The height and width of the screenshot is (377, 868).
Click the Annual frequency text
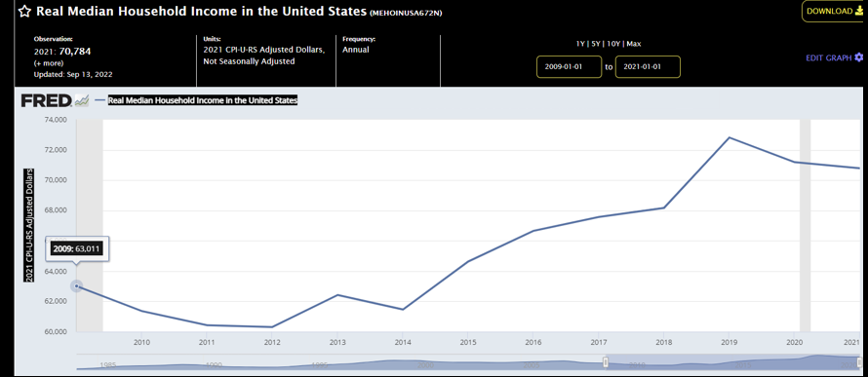tap(355, 50)
